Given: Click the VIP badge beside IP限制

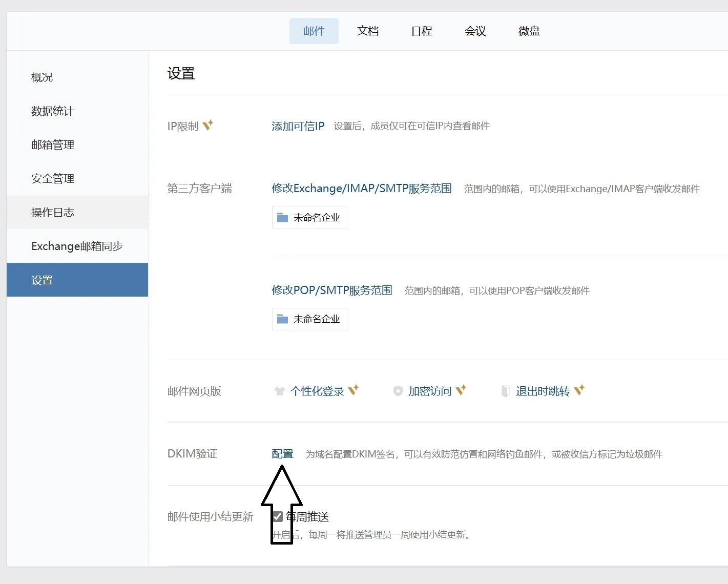Looking at the screenshot, I should (208, 125).
